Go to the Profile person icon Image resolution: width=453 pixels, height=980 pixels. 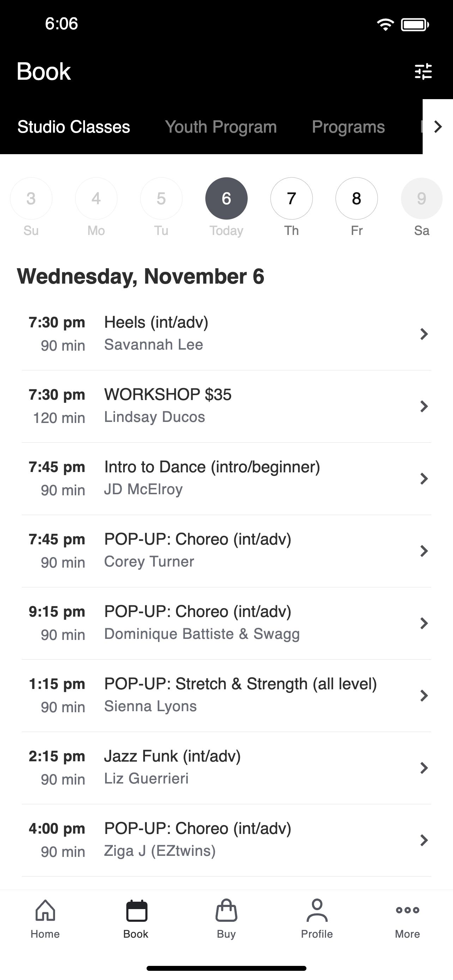[317, 911]
